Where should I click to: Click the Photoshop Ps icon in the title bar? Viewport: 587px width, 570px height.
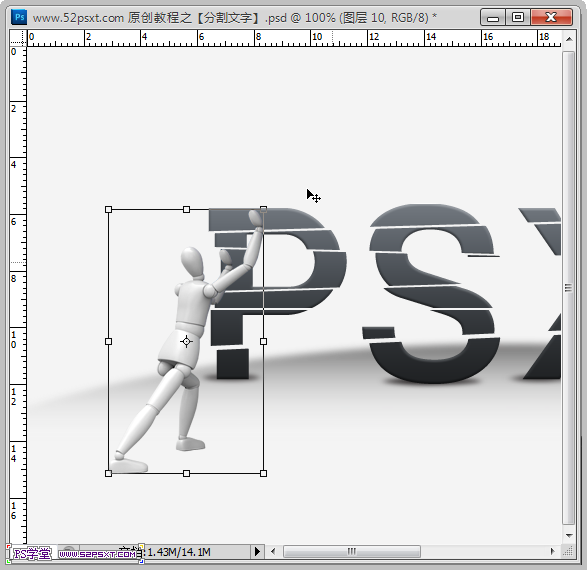[19, 17]
